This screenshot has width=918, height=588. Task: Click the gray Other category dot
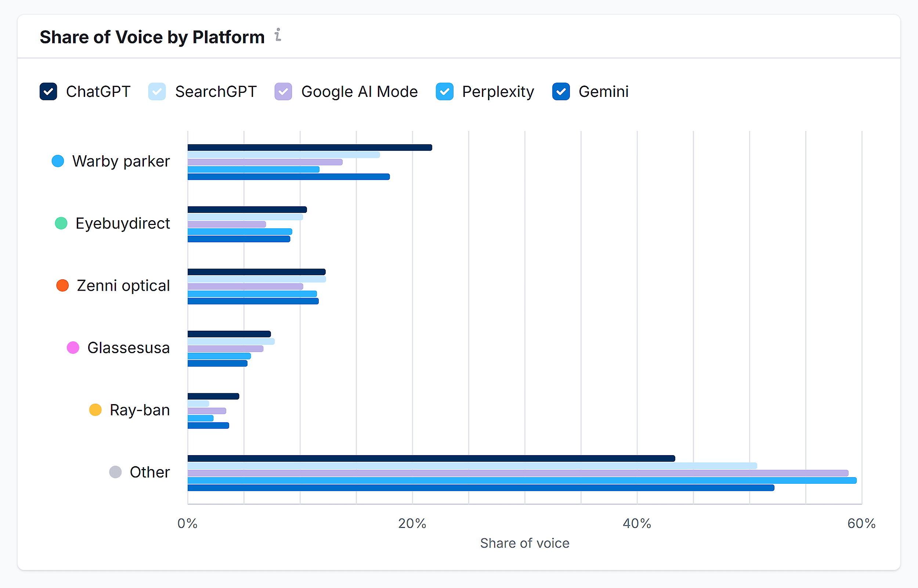tap(115, 472)
